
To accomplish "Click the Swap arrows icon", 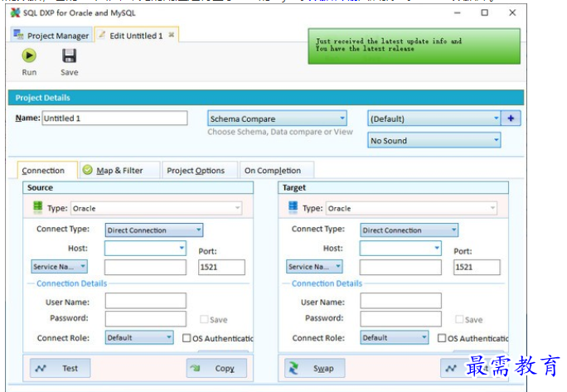I will pyautogui.click(x=293, y=368).
